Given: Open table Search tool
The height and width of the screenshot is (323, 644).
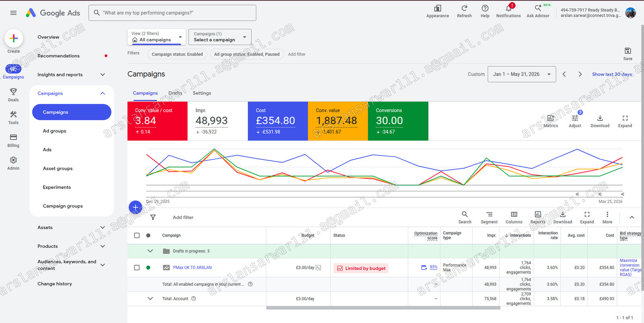Looking at the screenshot, I should pyautogui.click(x=464, y=217).
